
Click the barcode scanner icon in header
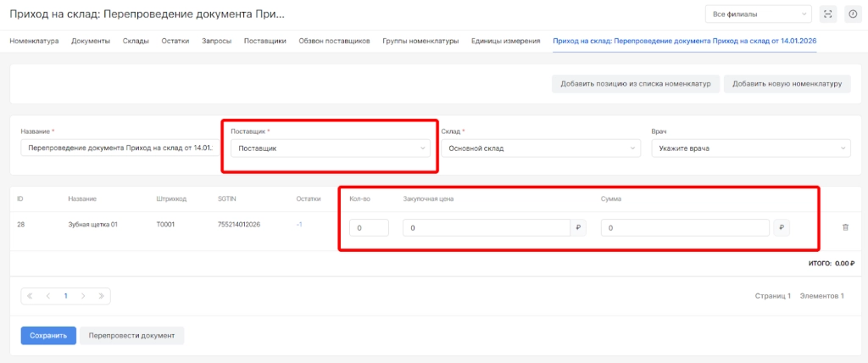828,14
